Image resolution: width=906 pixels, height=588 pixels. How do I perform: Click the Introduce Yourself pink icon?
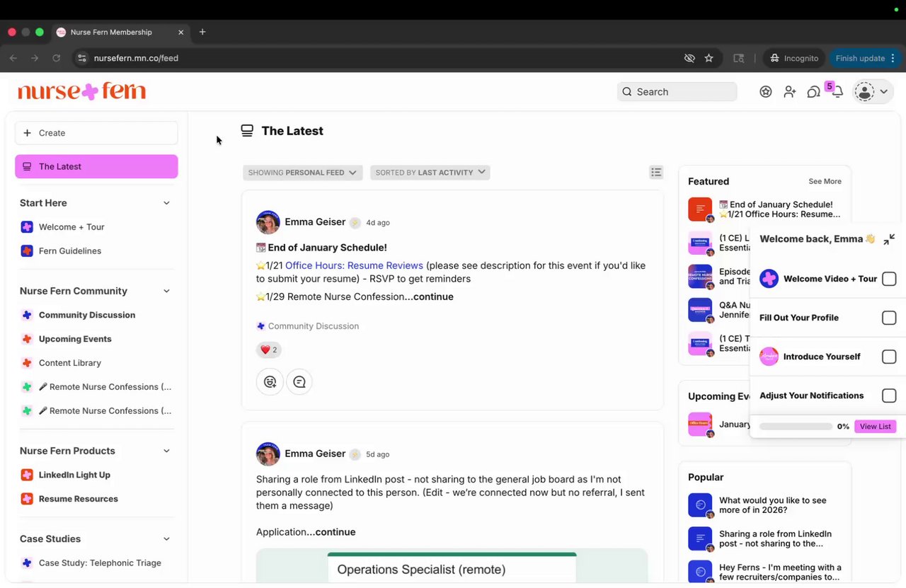[x=769, y=357]
